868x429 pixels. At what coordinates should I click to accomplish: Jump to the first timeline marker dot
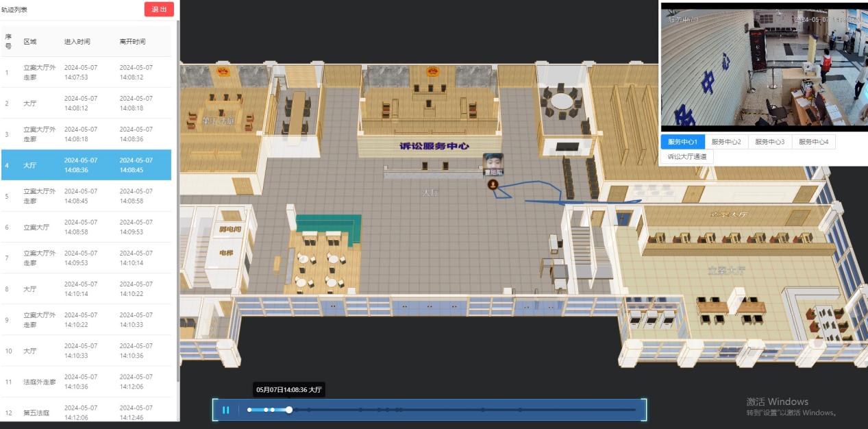249,410
